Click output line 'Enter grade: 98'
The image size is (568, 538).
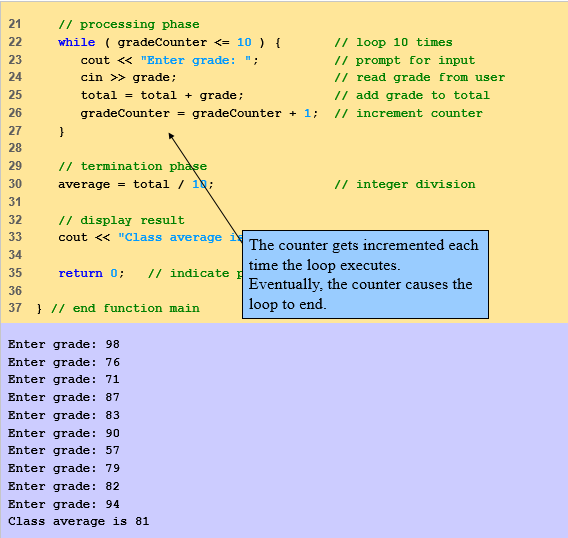(x=64, y=344)
